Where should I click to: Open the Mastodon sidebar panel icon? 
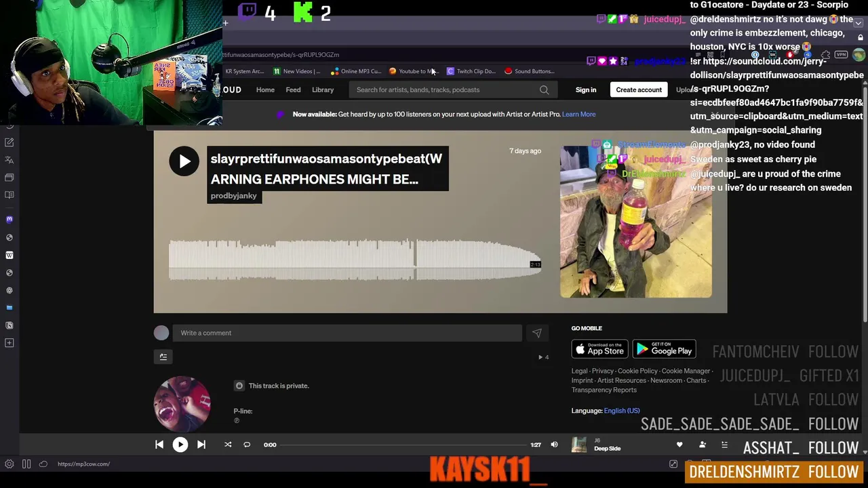[9, 220]
